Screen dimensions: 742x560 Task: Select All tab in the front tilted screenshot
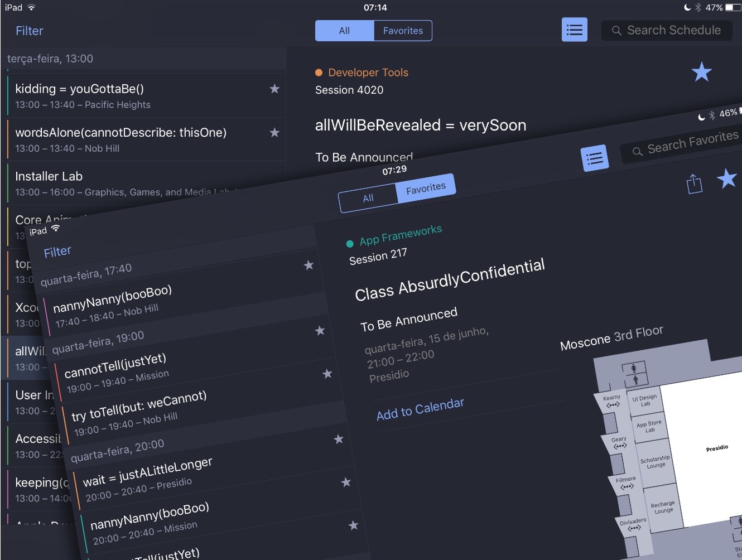click(x=368, y=198)
